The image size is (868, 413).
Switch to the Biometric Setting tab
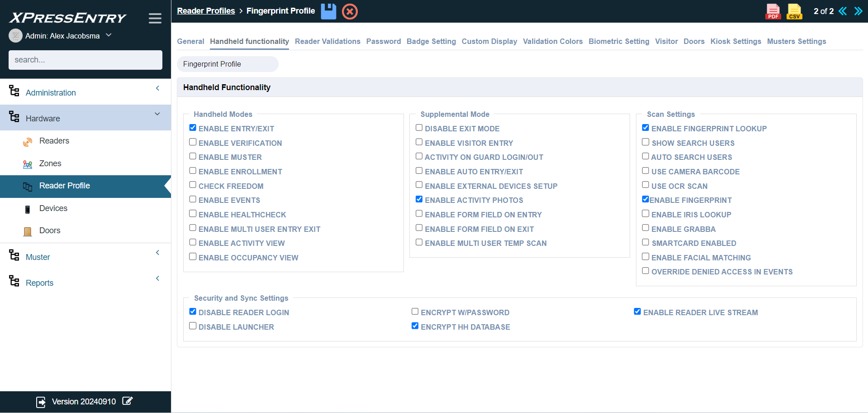coord(618,41)
